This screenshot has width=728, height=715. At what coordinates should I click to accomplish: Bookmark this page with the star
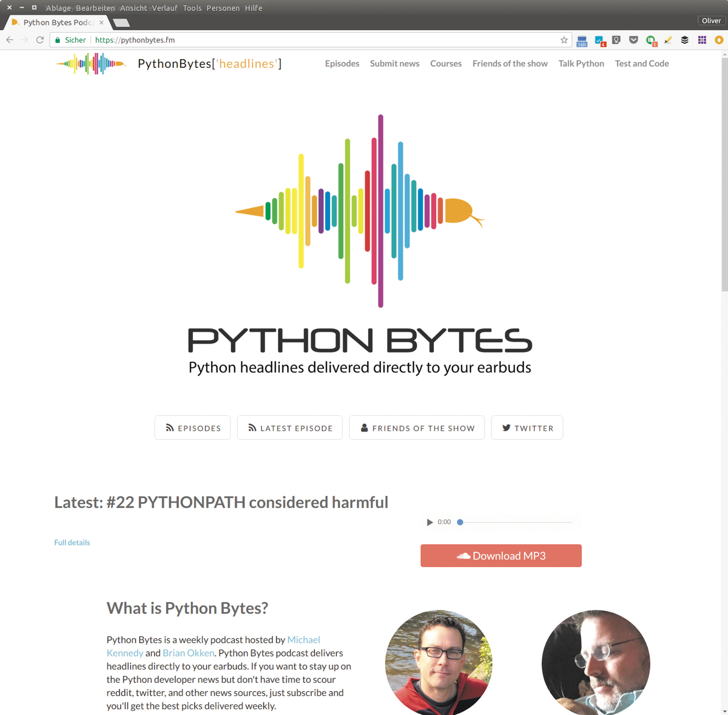click(x=564, y=40)
